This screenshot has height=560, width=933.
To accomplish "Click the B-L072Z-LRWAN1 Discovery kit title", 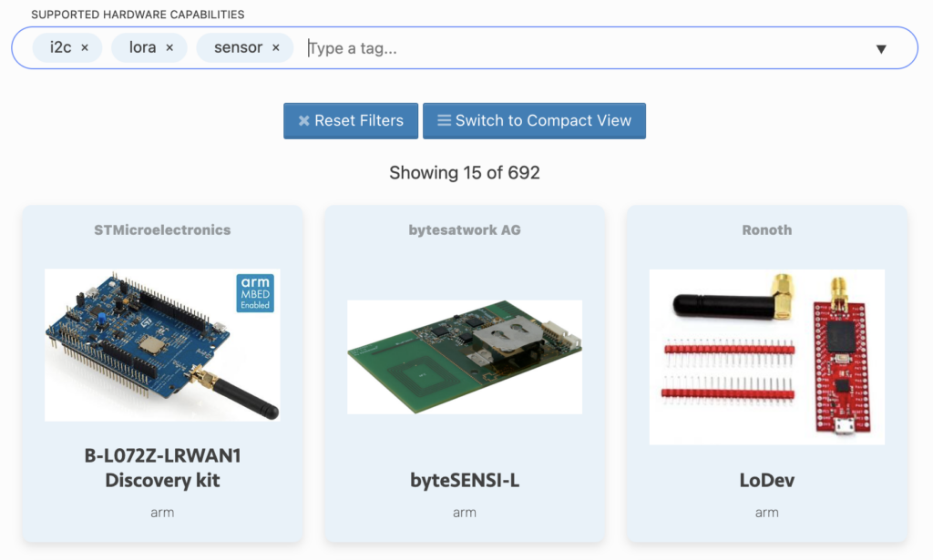I will pos(162,467).
